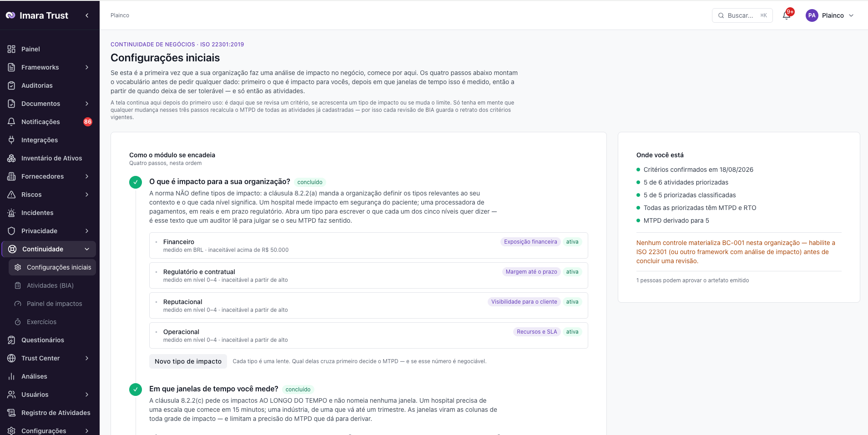Expand the Documentos submenu chevron
The width and height of the screenshot is (868, 435).
tap(87, 104)
